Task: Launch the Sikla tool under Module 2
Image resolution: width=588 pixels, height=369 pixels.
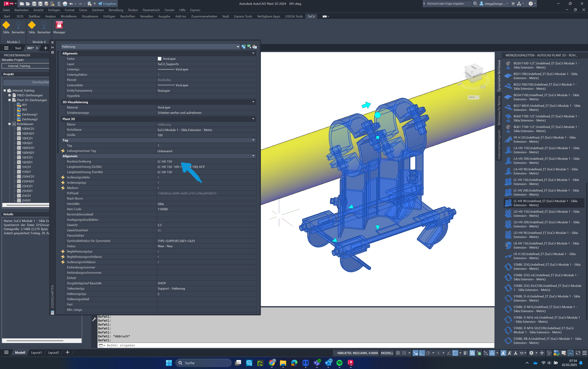Action: [6, 27]
